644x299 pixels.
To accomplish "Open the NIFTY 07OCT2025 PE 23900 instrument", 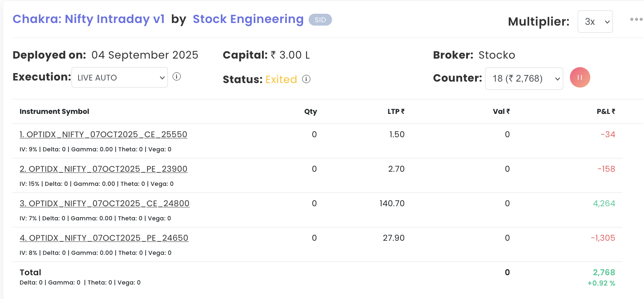I will tap(103, 169).
